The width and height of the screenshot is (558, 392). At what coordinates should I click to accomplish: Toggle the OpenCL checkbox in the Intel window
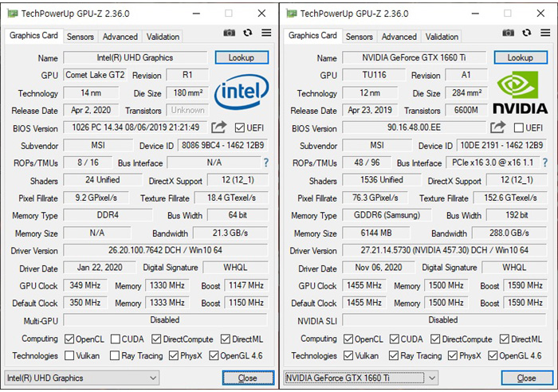tap(69, 339)
